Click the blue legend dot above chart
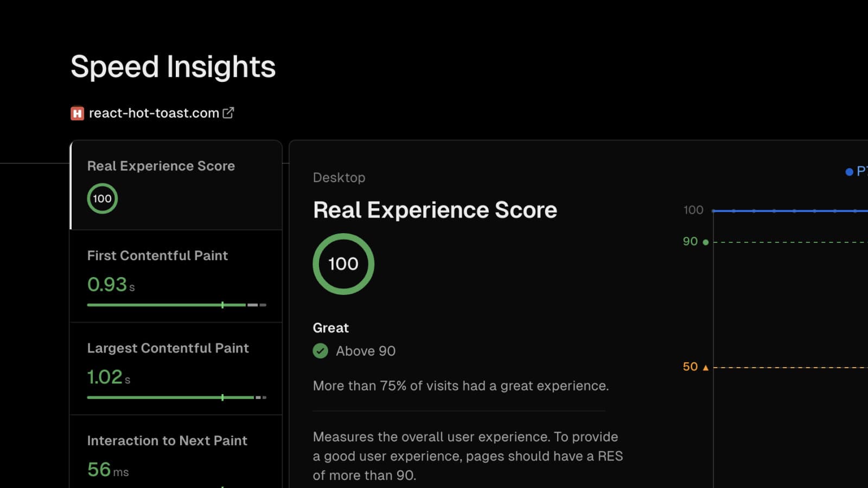868x488 pixels. click(849, 172)
